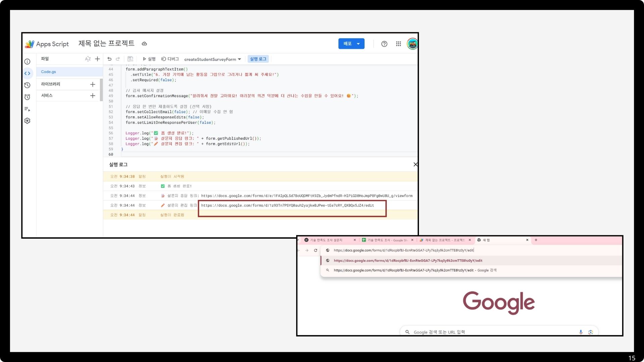Viewport: 644px width, 362px height.
Task: Click the save project disk icon
Action: click(130, 59)
